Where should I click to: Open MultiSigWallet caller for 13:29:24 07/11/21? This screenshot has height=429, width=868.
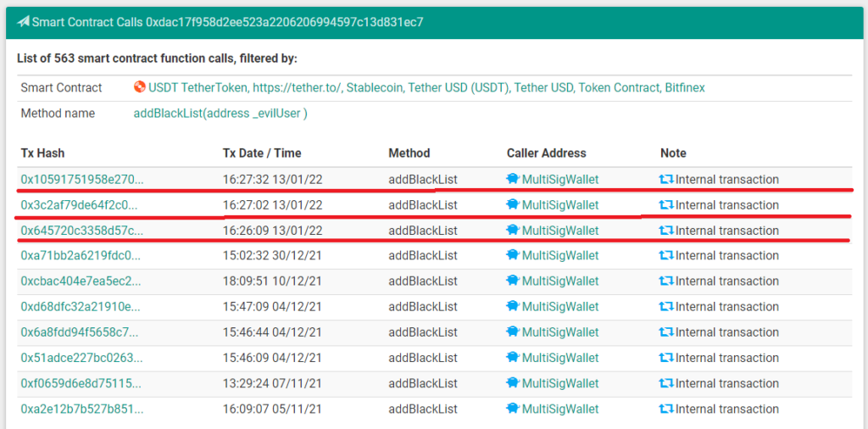(560, 383)
